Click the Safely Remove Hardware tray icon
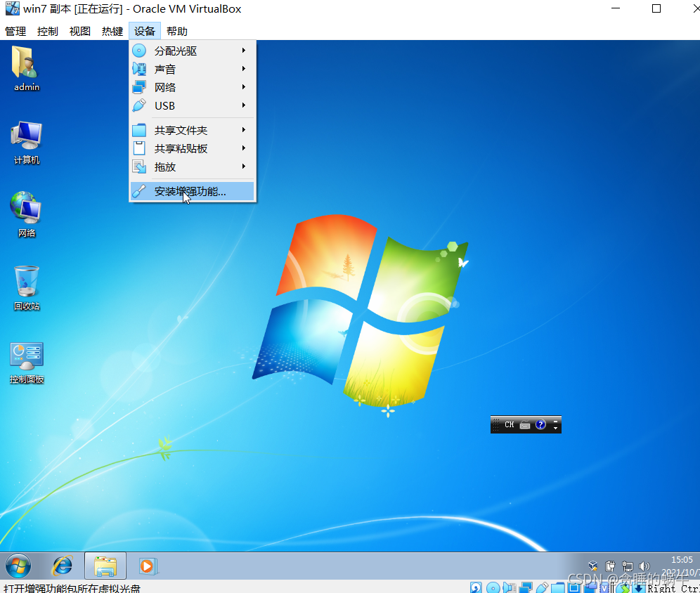Screen dimensions: 700x593 coord(610,566)
